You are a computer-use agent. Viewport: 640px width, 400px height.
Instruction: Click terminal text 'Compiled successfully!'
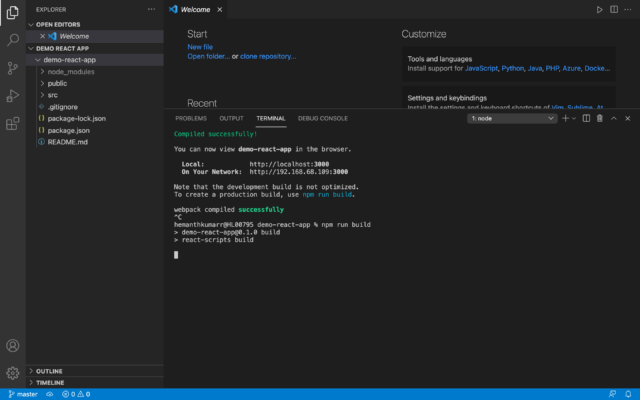tap(216, 134)
